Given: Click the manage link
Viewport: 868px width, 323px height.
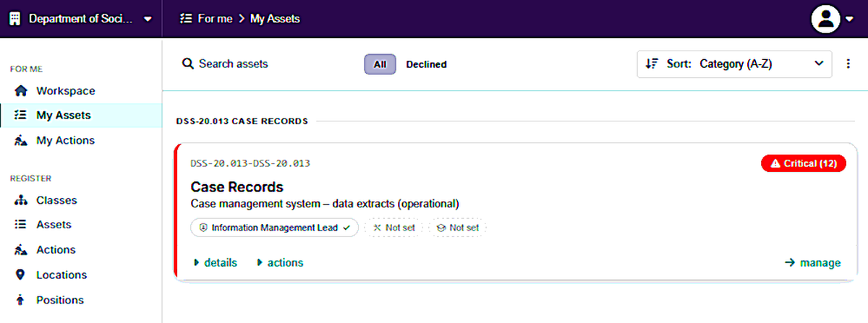Looking at the screenshot, I should (812, 262).
